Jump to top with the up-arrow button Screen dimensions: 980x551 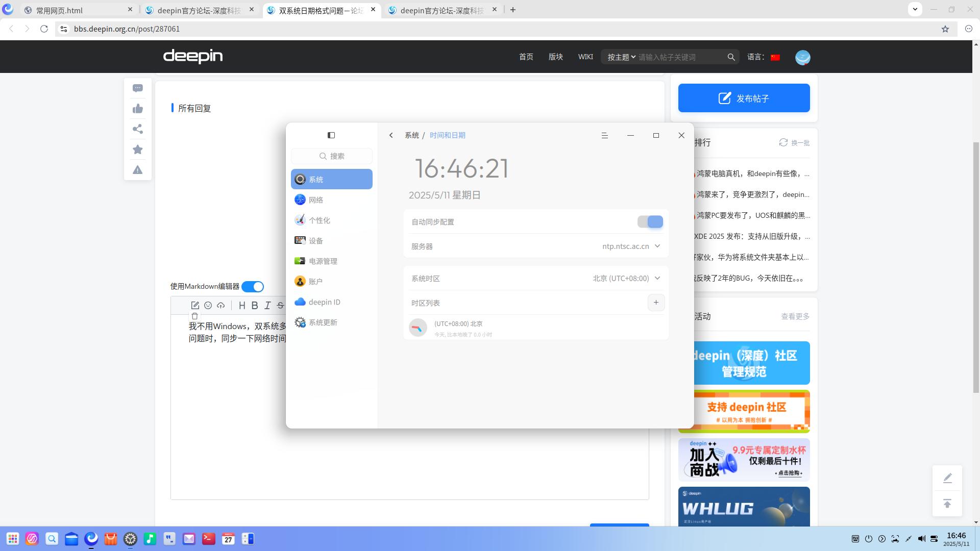(947, 504)
